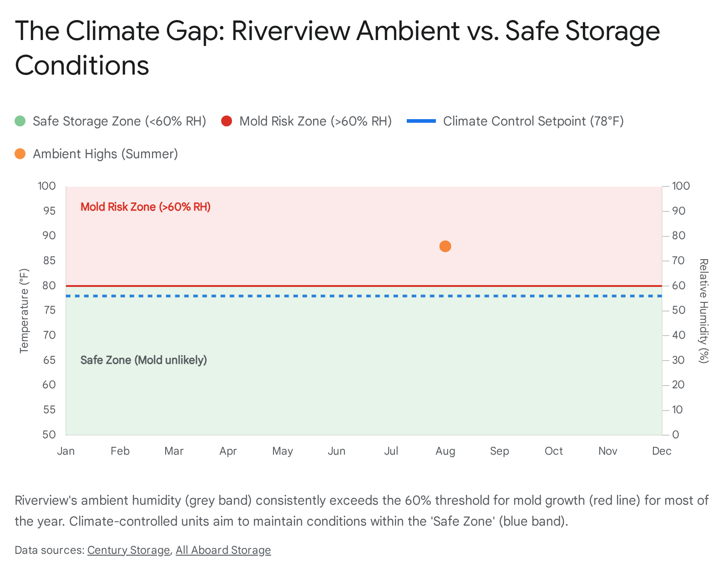The image size is (728, 572).
Task: Click the orange August data point
Action: [x=445, y=246]
